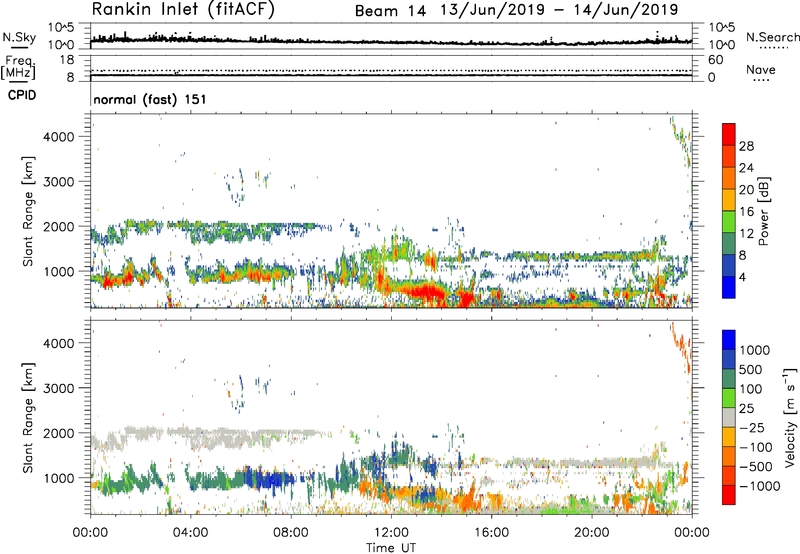
Task: Click the '-1000' tick on the velocity colorbar
Action: point(759,486)
